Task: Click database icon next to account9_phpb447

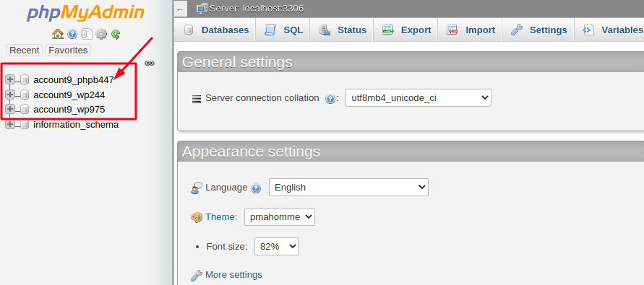Action: pos(25,79)
